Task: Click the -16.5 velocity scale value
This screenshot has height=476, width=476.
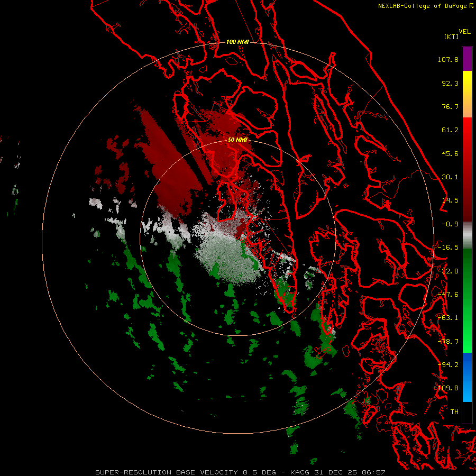Action: tap(448, 248)
